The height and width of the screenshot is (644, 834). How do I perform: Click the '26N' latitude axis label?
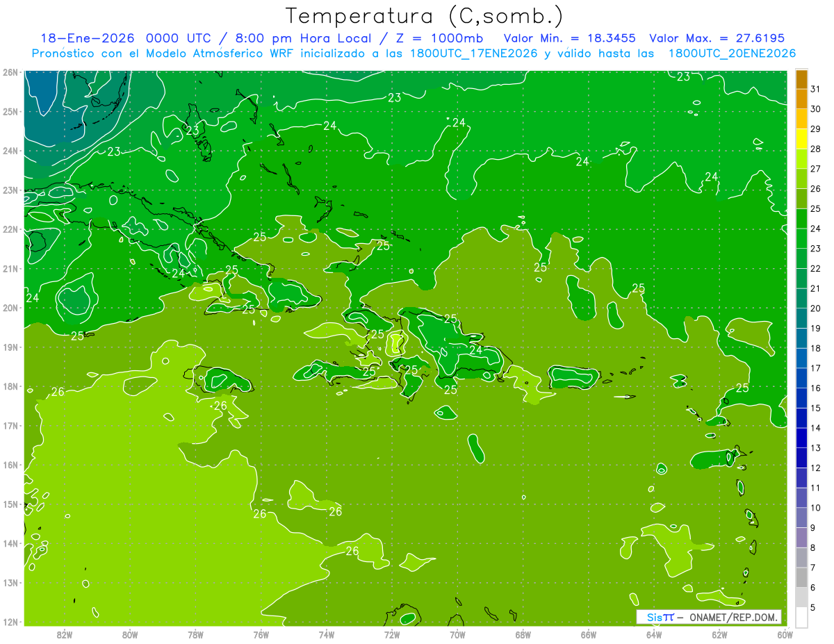10,72
